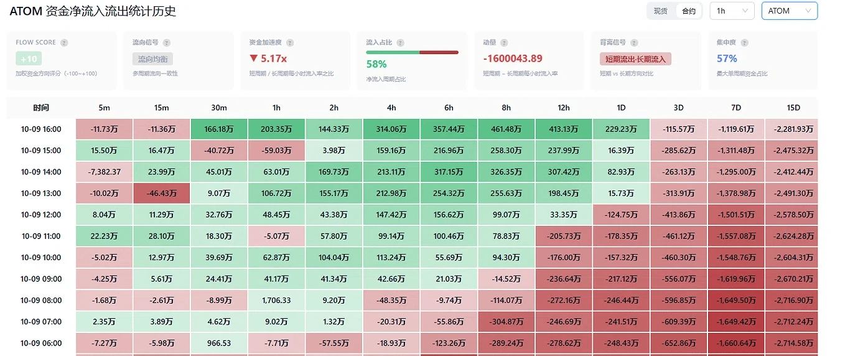Click the -1600043.89 momentum value
868x356 pixels.
[x=513, y=59]
